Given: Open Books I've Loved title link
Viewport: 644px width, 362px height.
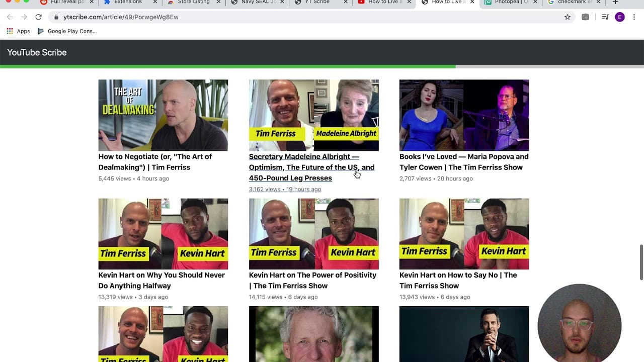Looking at the screenshot, I should tap(464, 162).
